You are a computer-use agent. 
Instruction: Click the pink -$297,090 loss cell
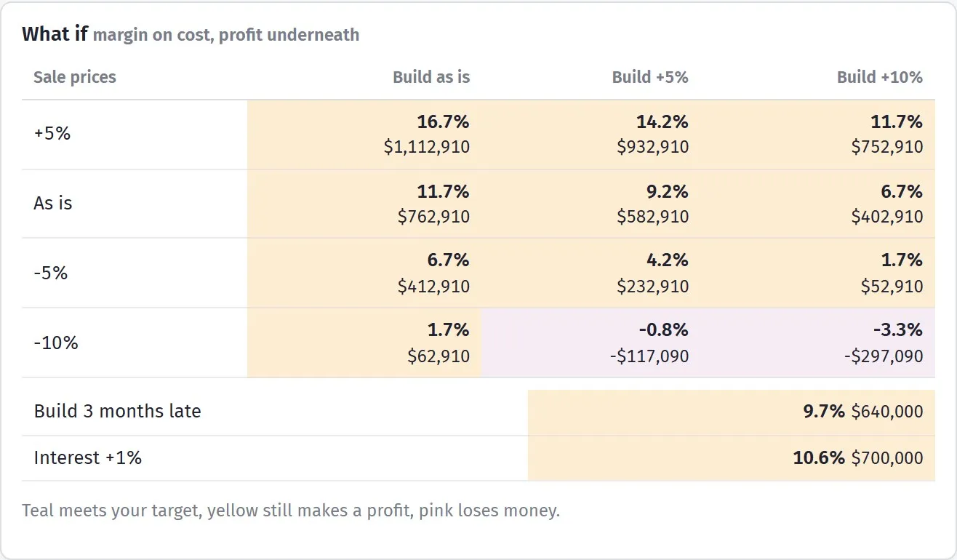click(x=817, y=343)
